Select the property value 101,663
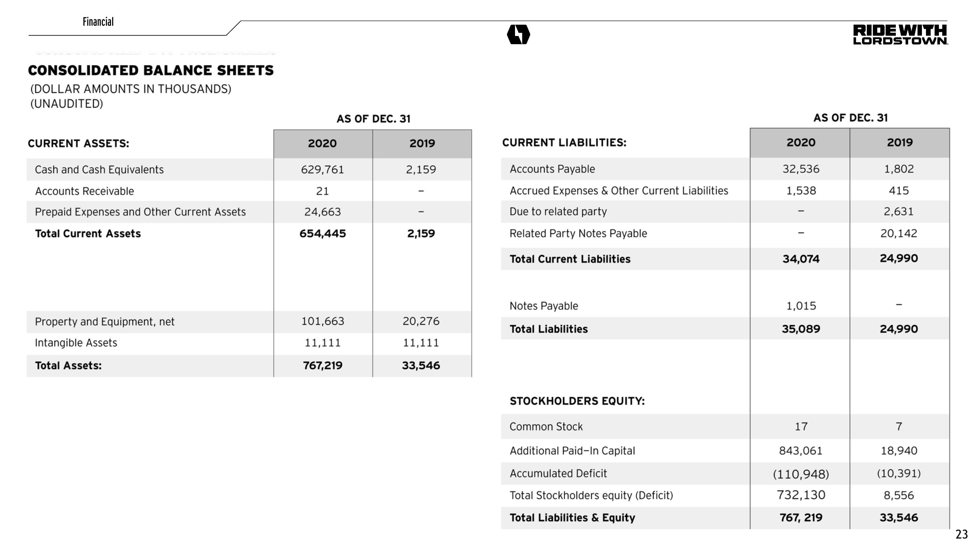 coord(323,321)
